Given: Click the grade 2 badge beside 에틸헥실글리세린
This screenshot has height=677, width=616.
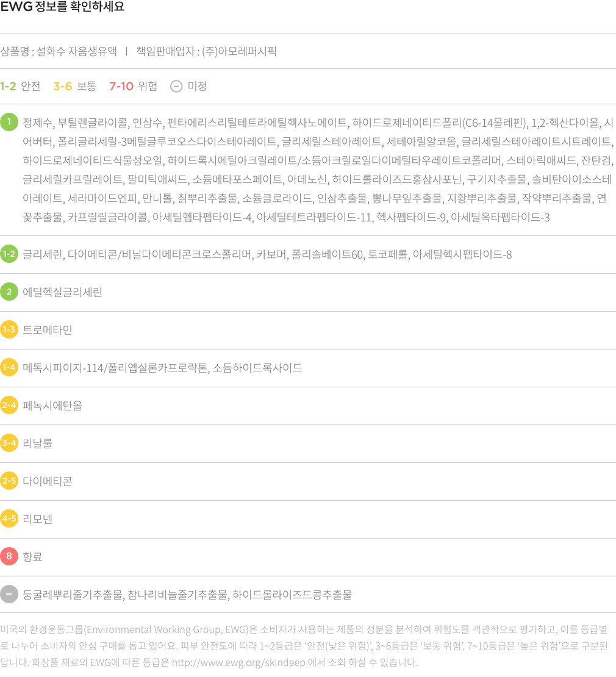Looking at the screenshot, I should point(9,292).
